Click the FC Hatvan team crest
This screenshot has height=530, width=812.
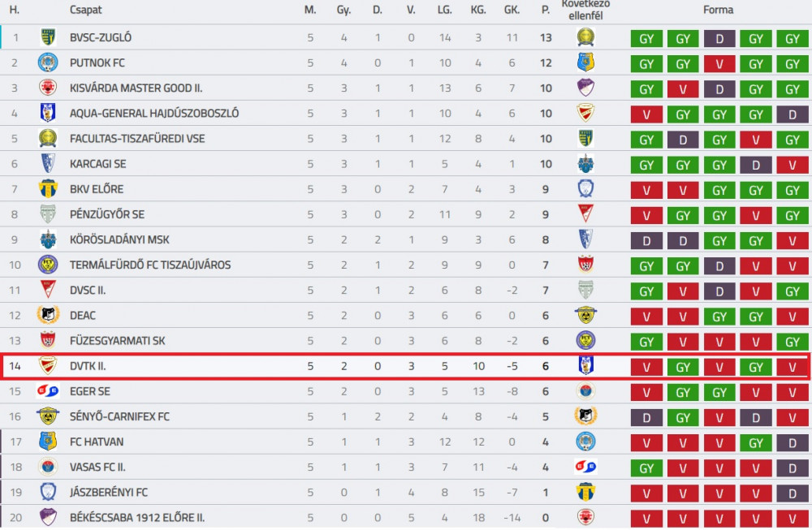(48, 442)
